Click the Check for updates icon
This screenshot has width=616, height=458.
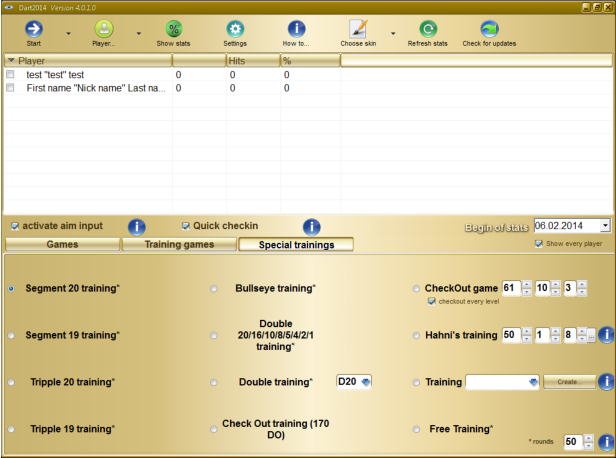(x=489, y=29)
